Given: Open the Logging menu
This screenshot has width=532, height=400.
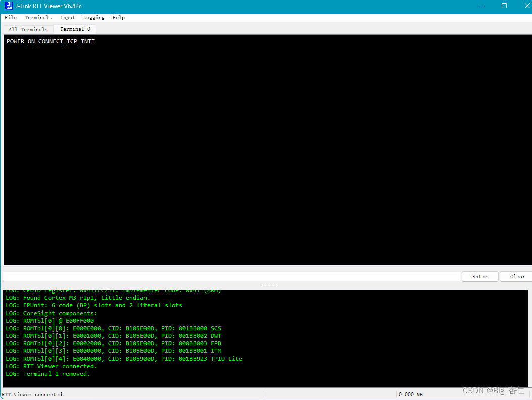Looking at the screenshot, I should pyautogui.click(x=94, y=17).
